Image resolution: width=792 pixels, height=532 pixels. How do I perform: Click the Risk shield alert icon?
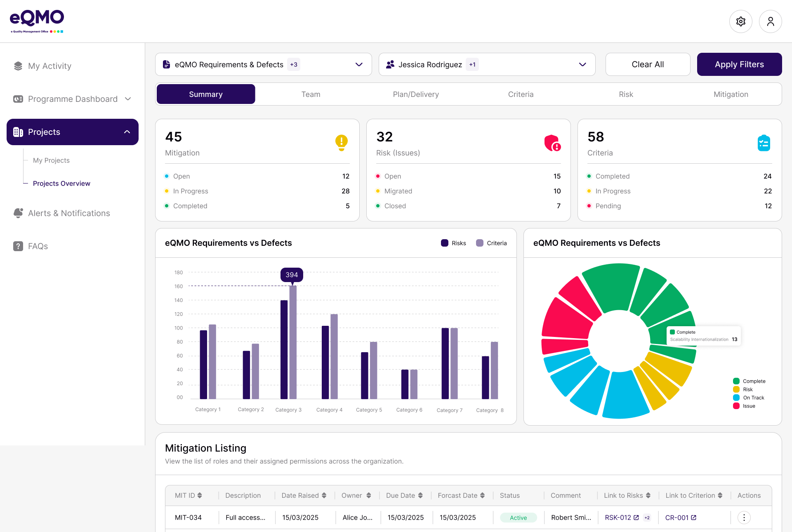pyautogui.click(x=552, y=143)
